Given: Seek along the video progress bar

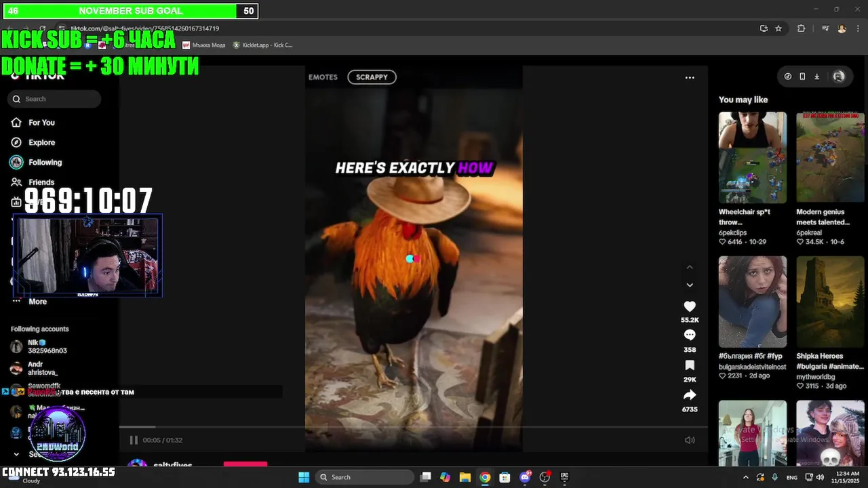Looking at the screenshot, I should (x=414, y=427).
